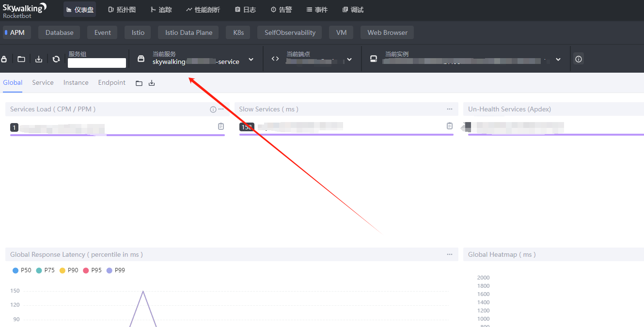This screenshot has height=327, width=644.
Task: Open the 追踪 tracing page
Action: tap(161, 9)
